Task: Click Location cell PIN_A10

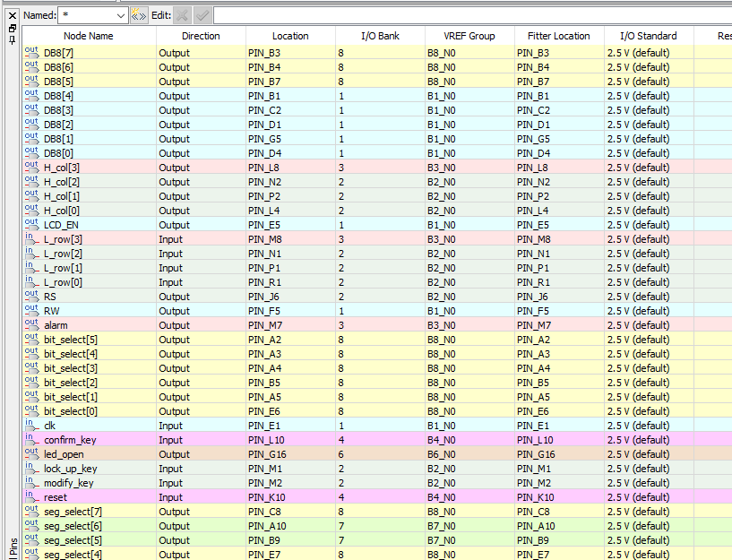Action: tap(290, 526)
